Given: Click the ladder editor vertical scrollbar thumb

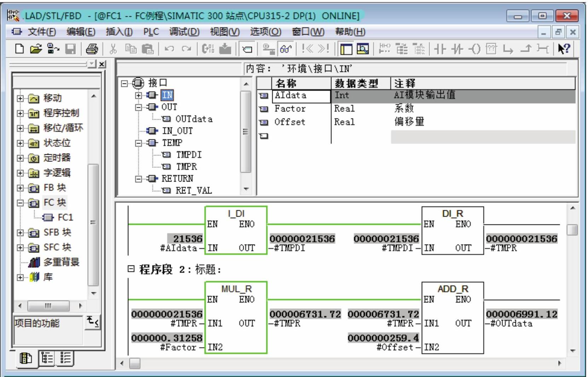Looking at the screenshot, I should tap(572, 230).
